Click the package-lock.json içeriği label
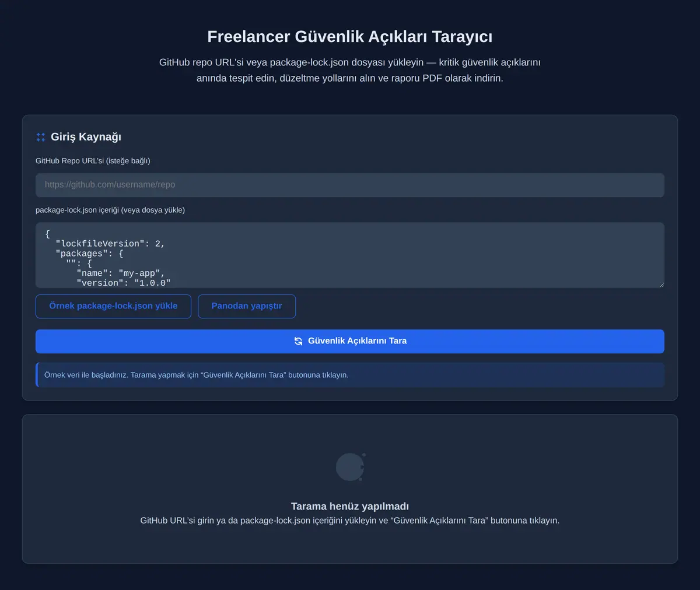 pos(110,210)
